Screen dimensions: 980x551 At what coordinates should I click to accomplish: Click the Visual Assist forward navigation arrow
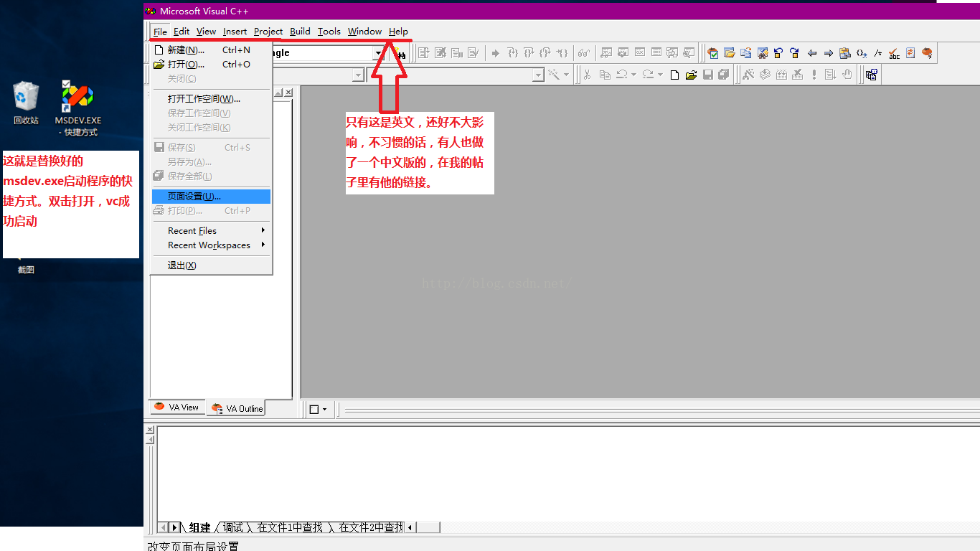pos(829,53)
